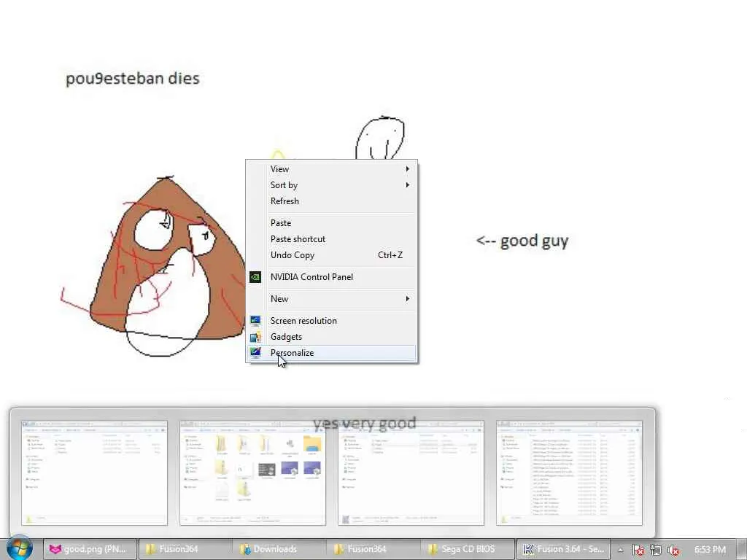Expand the arrow next to Sort by
The height and width of the screenshot is (560, 747).
[x=407, y=184]
